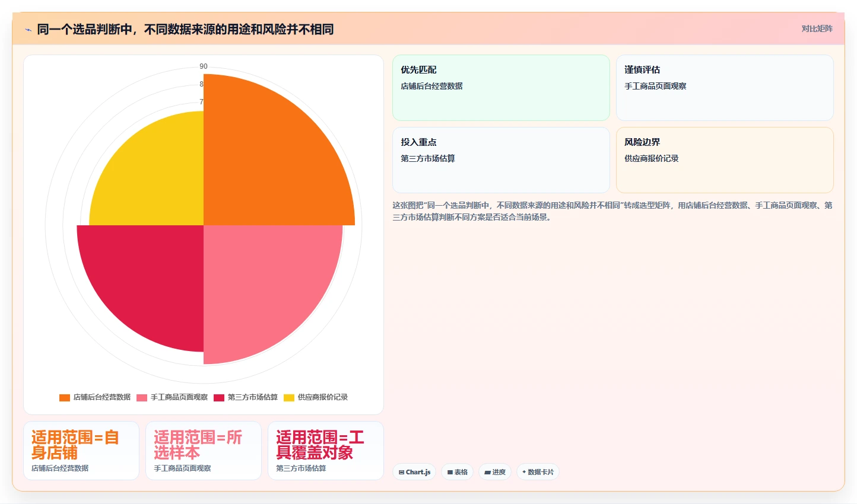Open the 风险边界 card
The width and height of the screenshot is (857, 504).
coord(725,160)
